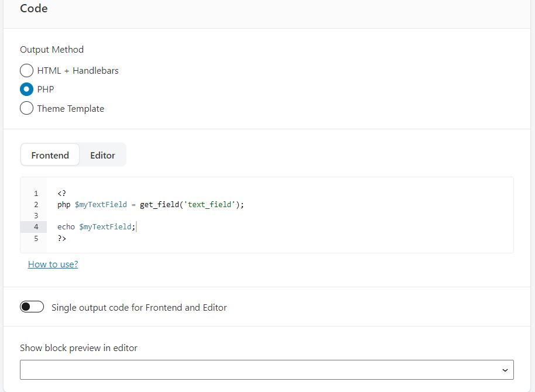Click the 'Single output code for Frontend and Editor' label
This screenshot has height=392, width=535.
tap(139, 307)
